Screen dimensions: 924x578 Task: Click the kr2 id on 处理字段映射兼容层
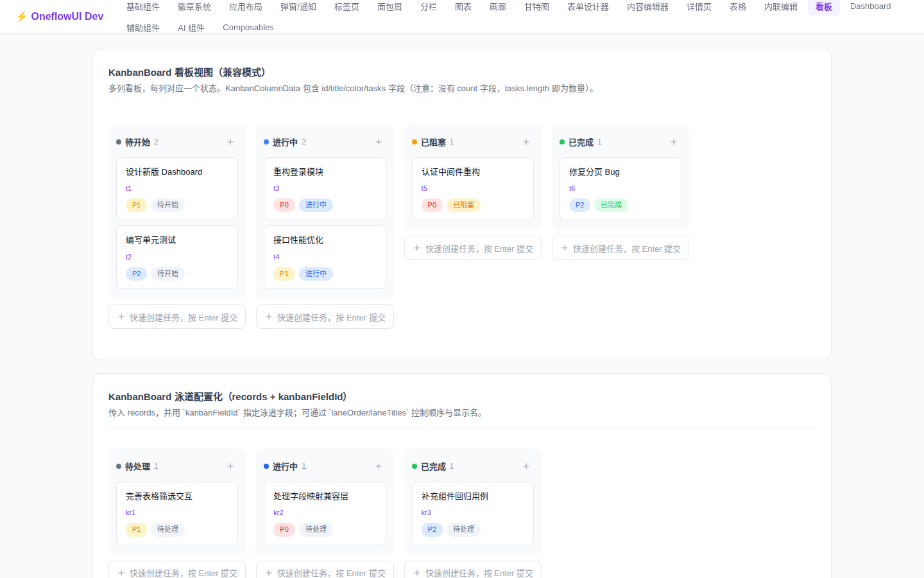click(278, 512)
